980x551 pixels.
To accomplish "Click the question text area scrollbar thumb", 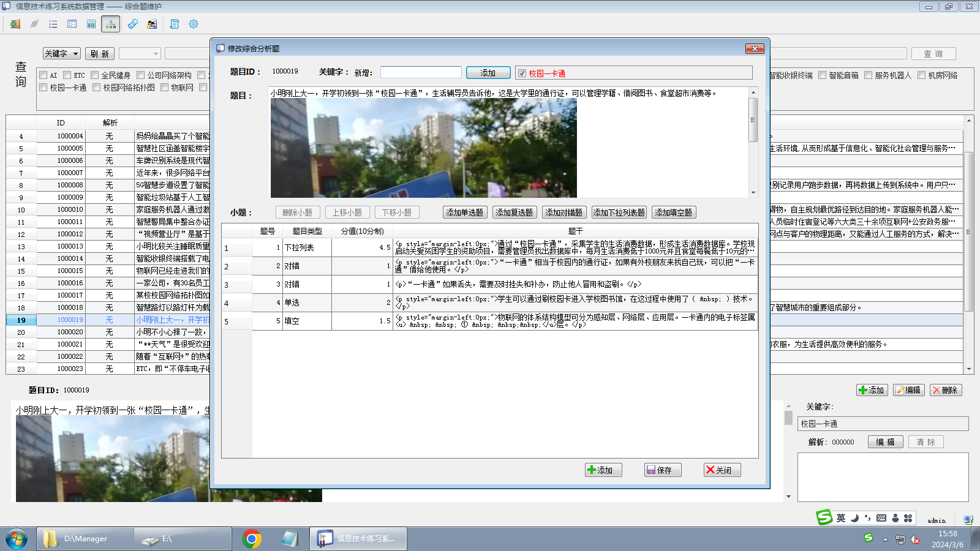I will pyautogui.click(x=753, y=120).
